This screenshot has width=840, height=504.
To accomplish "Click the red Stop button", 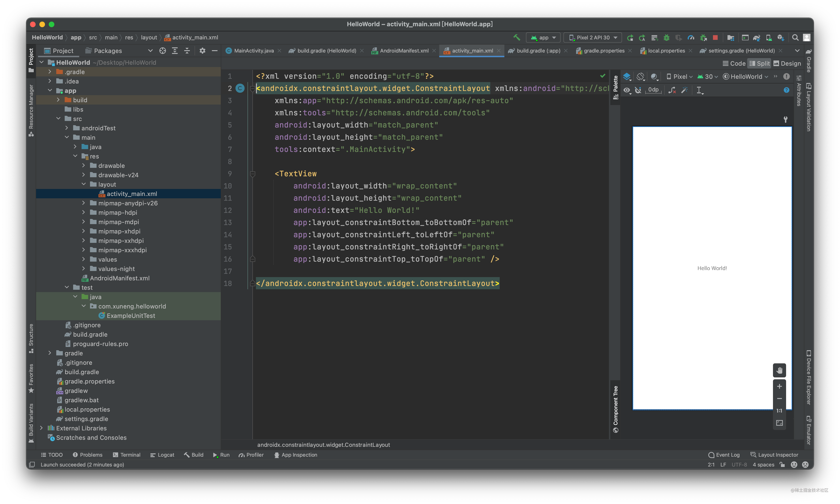I will coord(715,37).
